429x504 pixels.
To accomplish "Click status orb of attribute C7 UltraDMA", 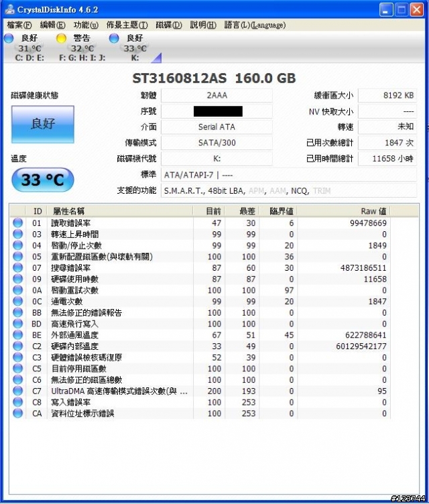I will pos(17,391).
